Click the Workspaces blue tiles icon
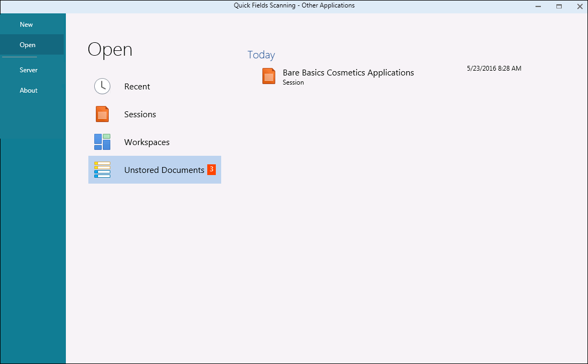Viewport: 588px width, 364px height. tap(102, 142)
